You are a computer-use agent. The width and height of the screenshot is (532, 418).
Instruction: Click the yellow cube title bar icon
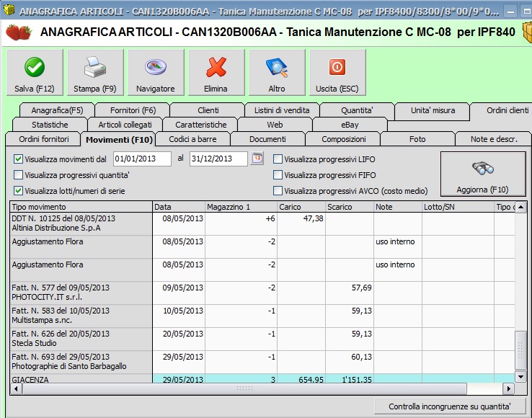[x=9, y=10]
